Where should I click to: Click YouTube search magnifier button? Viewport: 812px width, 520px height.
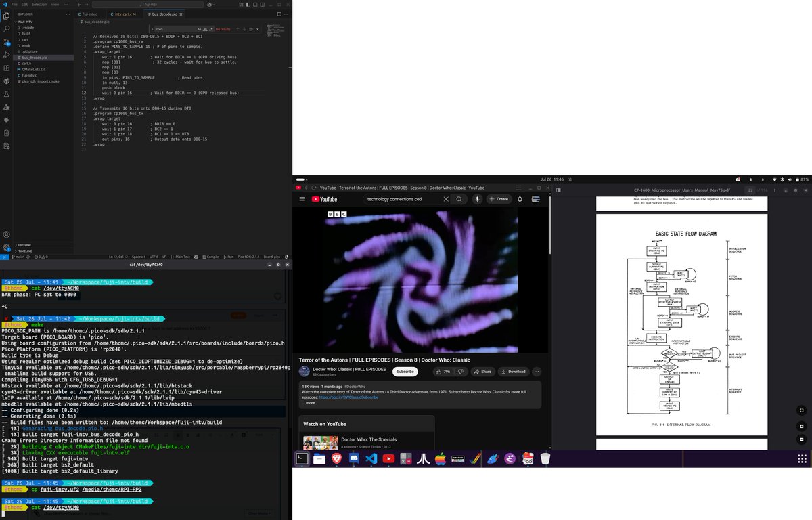(x=459, y=199)
